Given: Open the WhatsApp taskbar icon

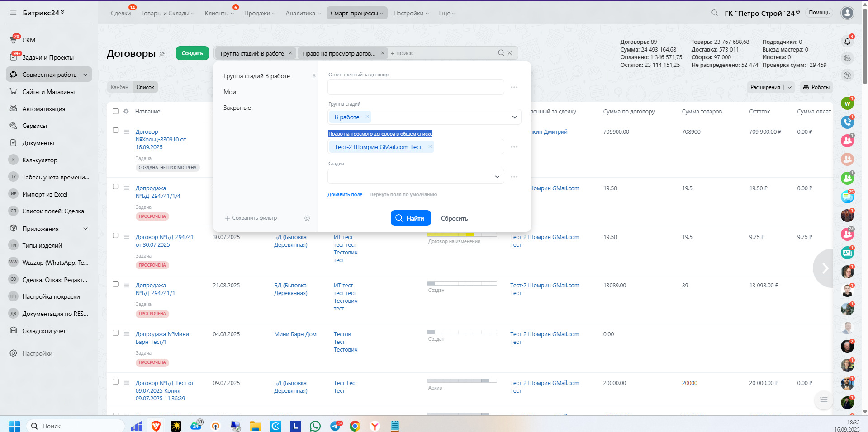Looking at the screenshot, I should [x=315, y=426].
